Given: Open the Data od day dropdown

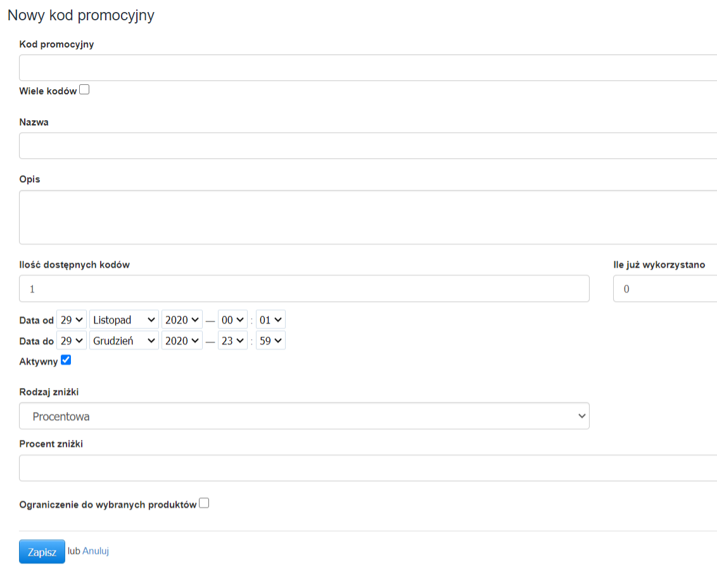Looking at the screenshot, I should tap(72, 320).
